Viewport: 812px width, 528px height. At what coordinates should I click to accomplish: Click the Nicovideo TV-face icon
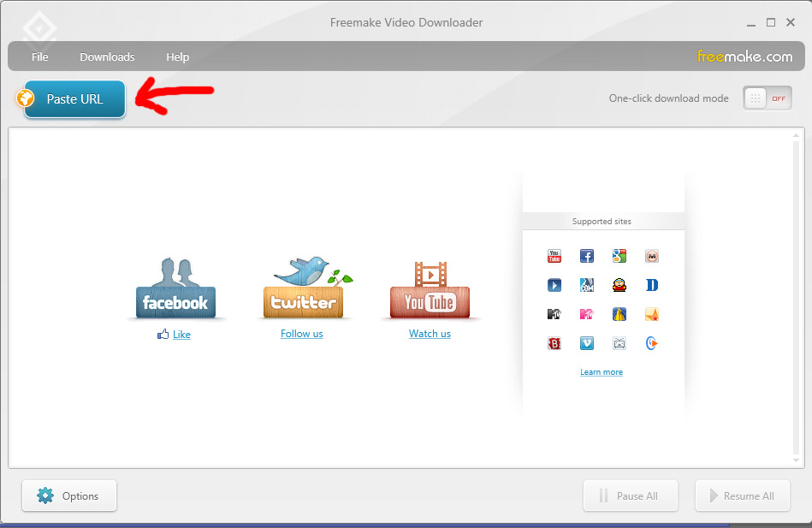click(619, 343)
